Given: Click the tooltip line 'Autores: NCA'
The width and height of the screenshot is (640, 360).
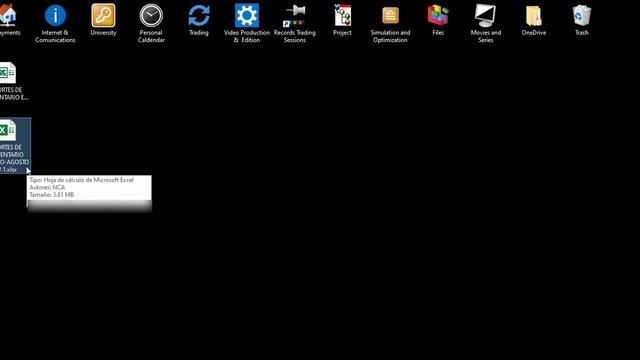Looking at the screenshot, I should click(x=47, y=187).
